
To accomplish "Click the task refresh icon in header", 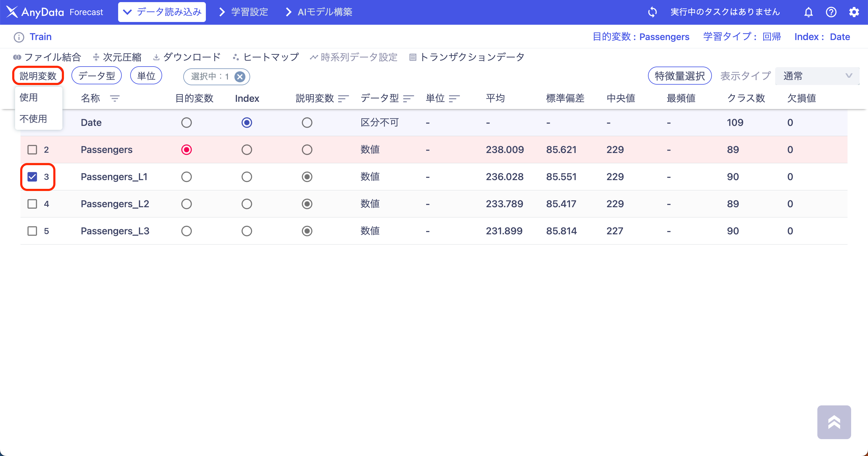I will coord(652,12).
